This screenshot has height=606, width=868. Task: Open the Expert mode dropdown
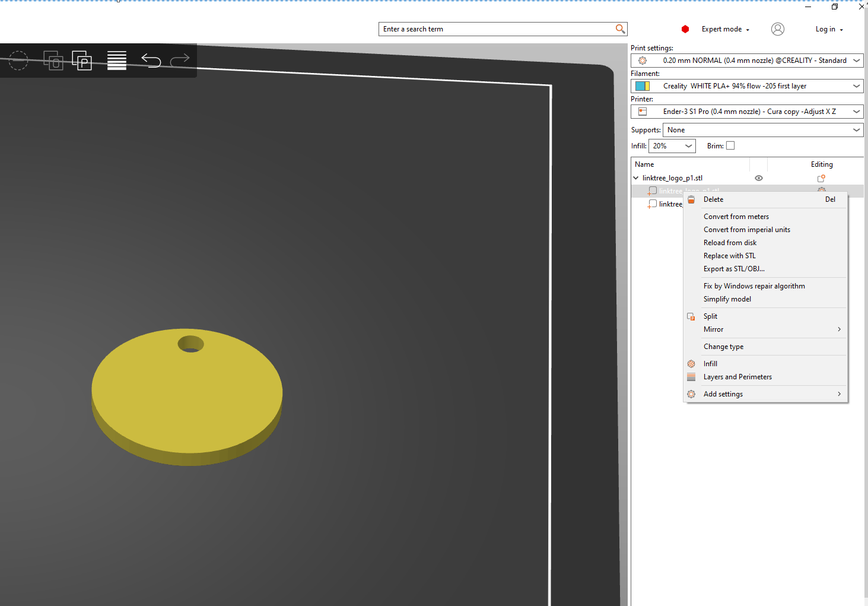coord(726,29)
